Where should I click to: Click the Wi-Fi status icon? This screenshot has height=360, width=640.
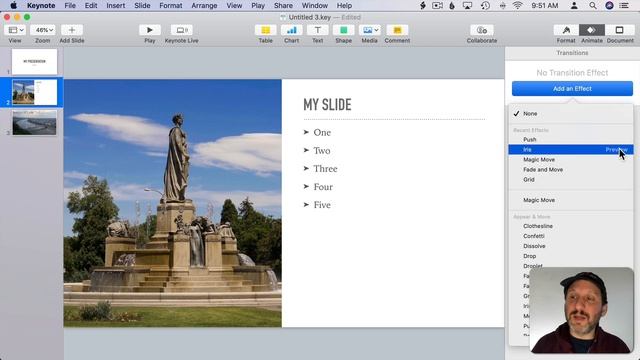(518, 6)
